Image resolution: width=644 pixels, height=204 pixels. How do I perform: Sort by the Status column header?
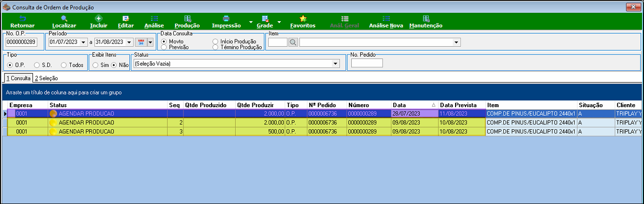pyautogui.click(x=108, y=105)
